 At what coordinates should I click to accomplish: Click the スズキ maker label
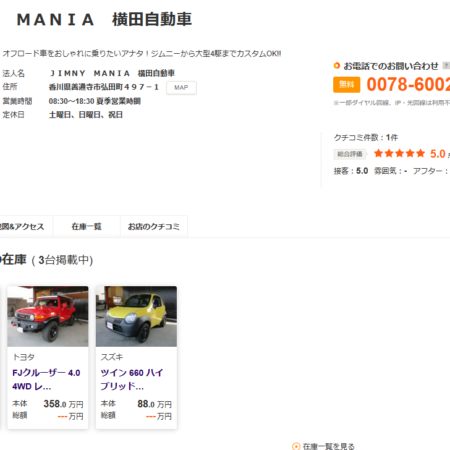(x=112, y=357)
